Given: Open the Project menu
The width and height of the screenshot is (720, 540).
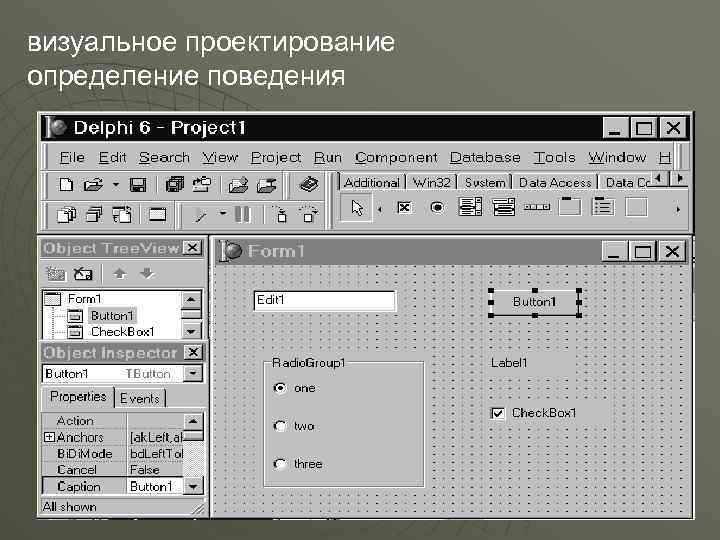Looking at the screenshot, I should (x=276, y=158).
